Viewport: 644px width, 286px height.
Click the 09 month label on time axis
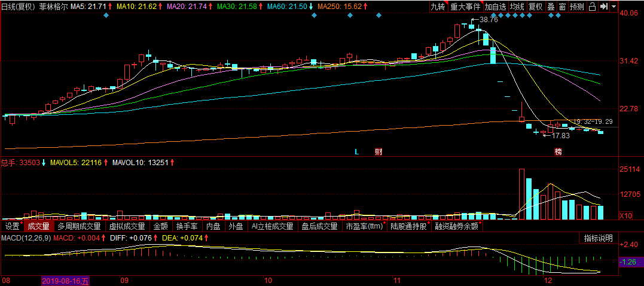coord(124,281)
